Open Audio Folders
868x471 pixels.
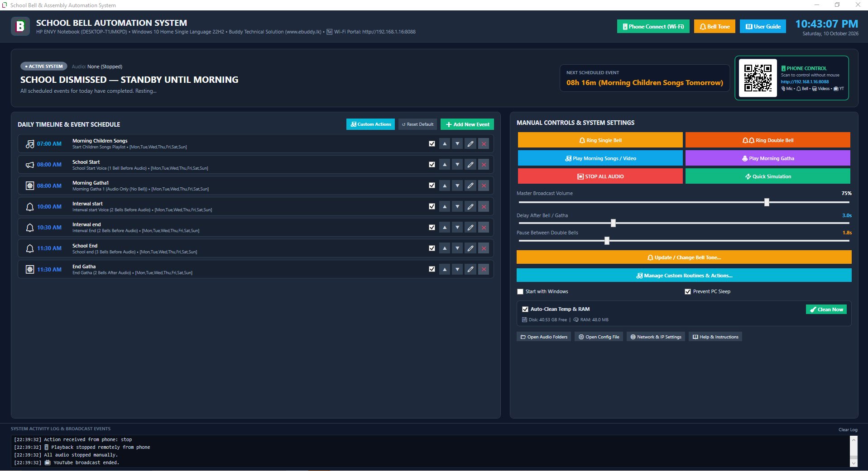[x=544, y=337]
